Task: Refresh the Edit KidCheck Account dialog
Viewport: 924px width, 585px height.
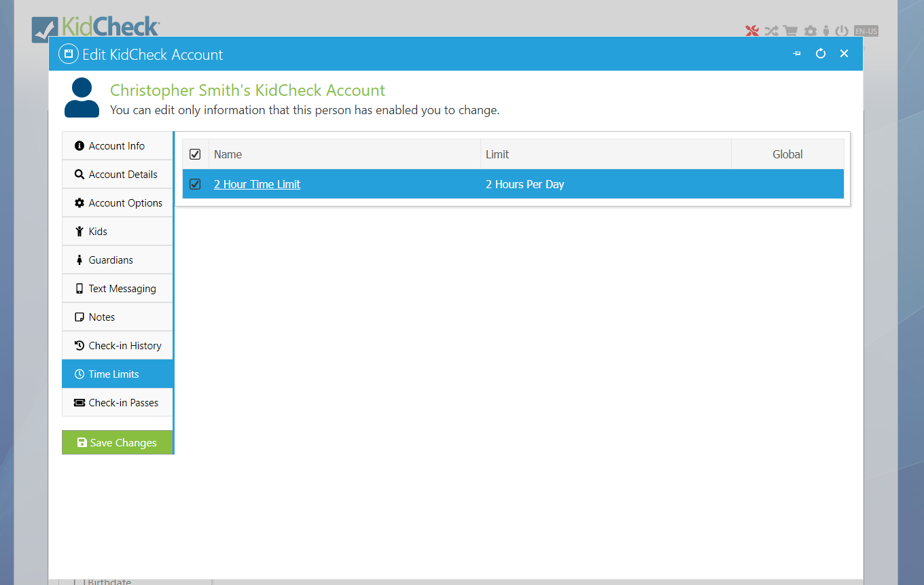Action: pyautogui.click(x=821, y=54)
